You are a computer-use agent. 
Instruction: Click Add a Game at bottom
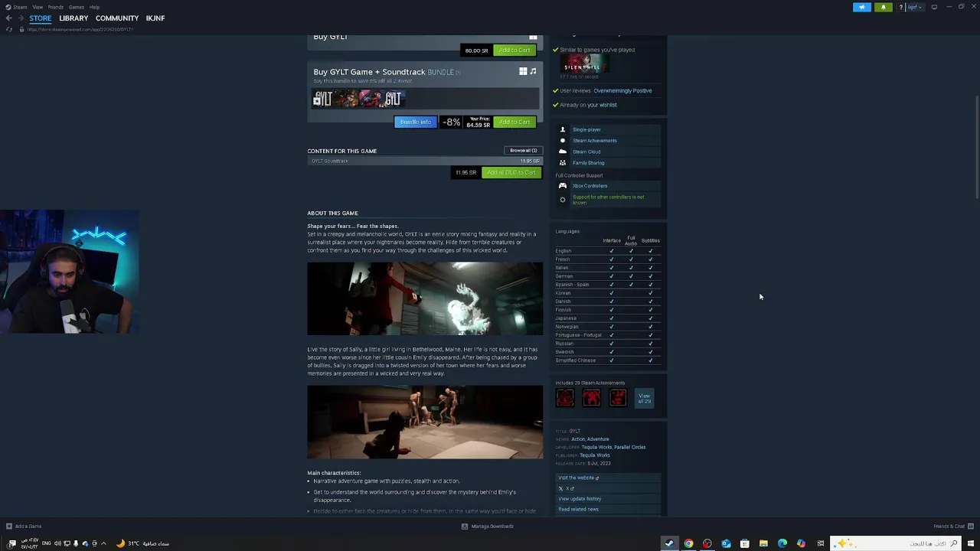pos(24,527)
